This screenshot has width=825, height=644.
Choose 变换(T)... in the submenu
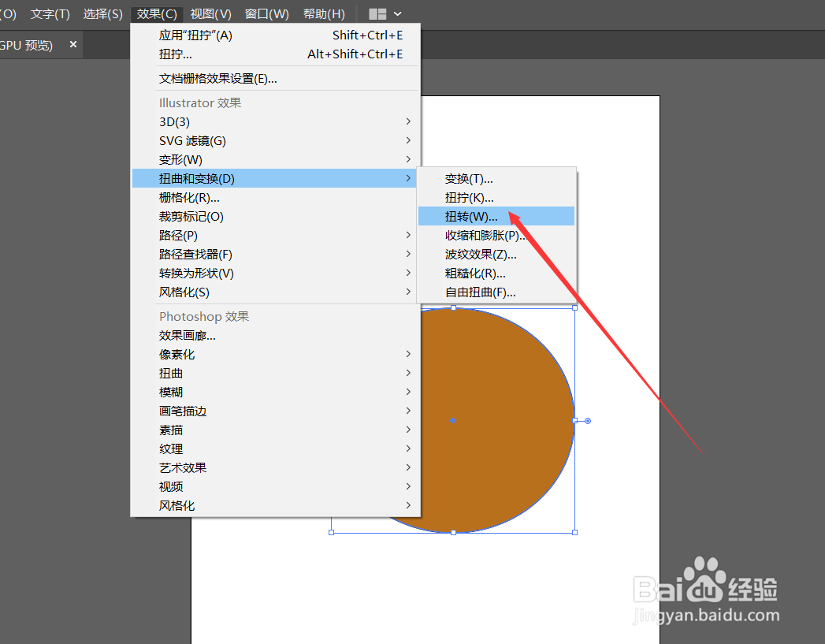pyautogui.click(x=496, y=178)
